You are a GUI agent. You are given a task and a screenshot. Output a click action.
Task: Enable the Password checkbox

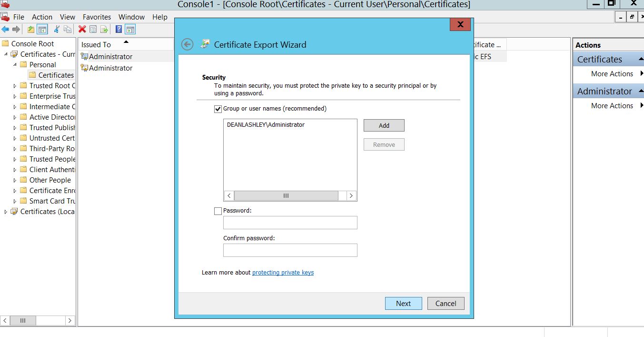(x=218, y=211)
